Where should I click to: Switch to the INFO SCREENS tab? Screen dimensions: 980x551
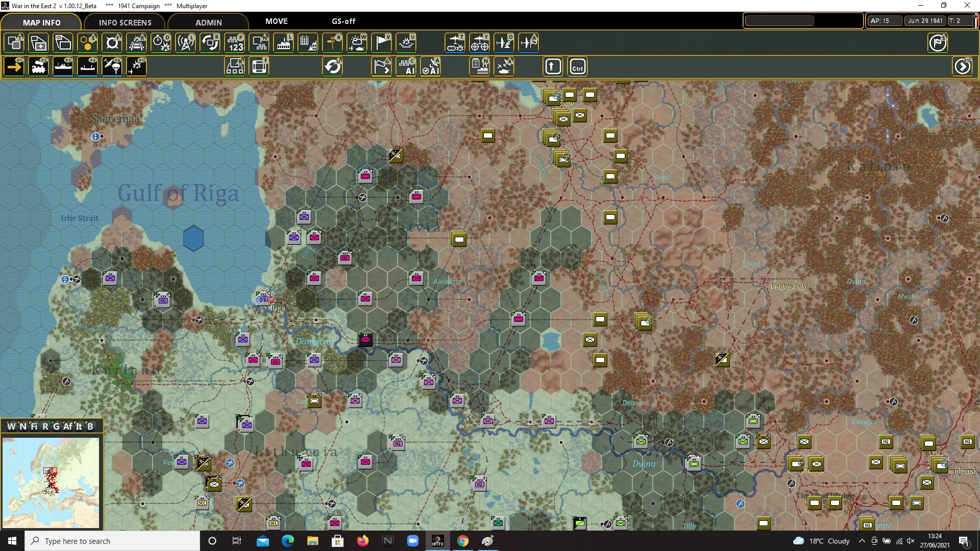[125, 22]
